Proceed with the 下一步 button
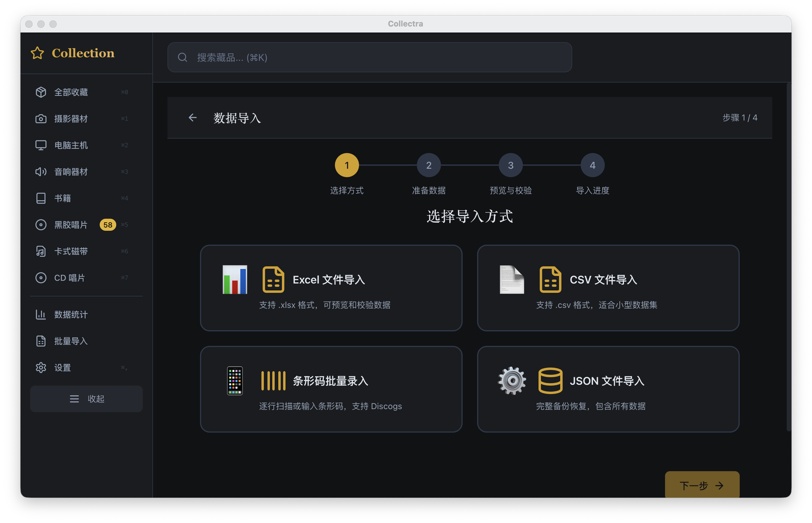Screen dimensions: 812x523 (702, 485)
